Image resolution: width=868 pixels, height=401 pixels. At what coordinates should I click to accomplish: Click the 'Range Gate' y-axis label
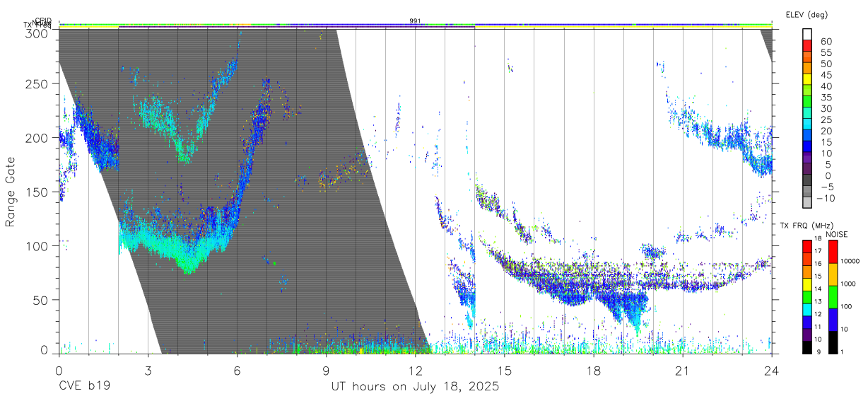[11, 192]
